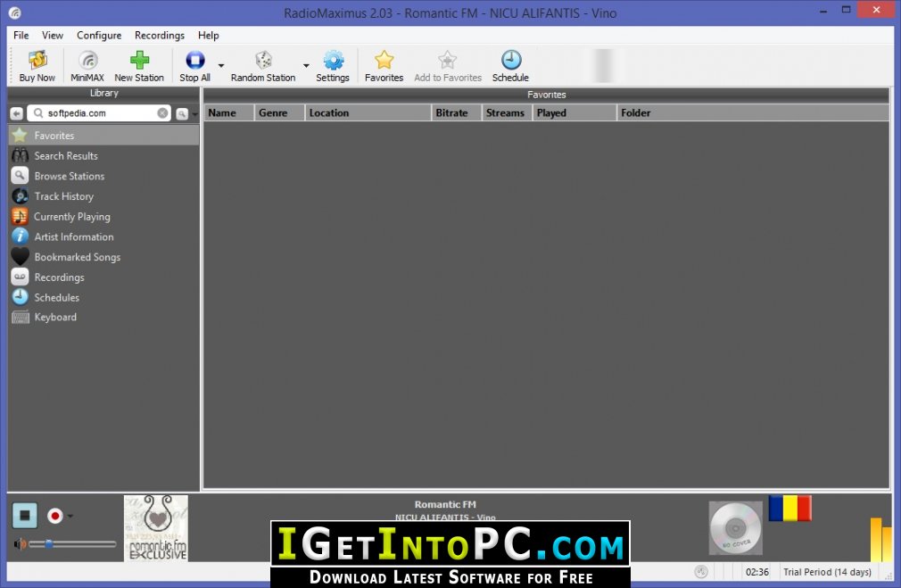Screen dimensions: 901x588
Task: Sort favorites by the Name column
Action: click(x=228, y=112)
